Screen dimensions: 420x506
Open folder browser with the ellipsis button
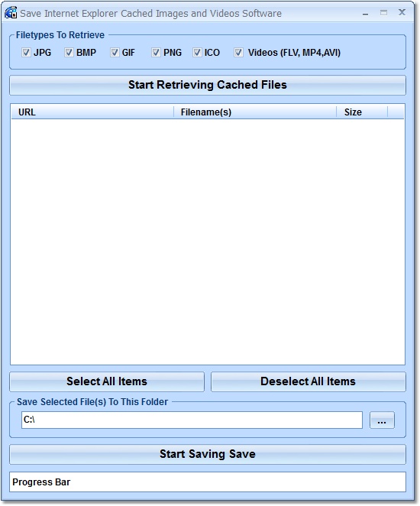(382, 420)
